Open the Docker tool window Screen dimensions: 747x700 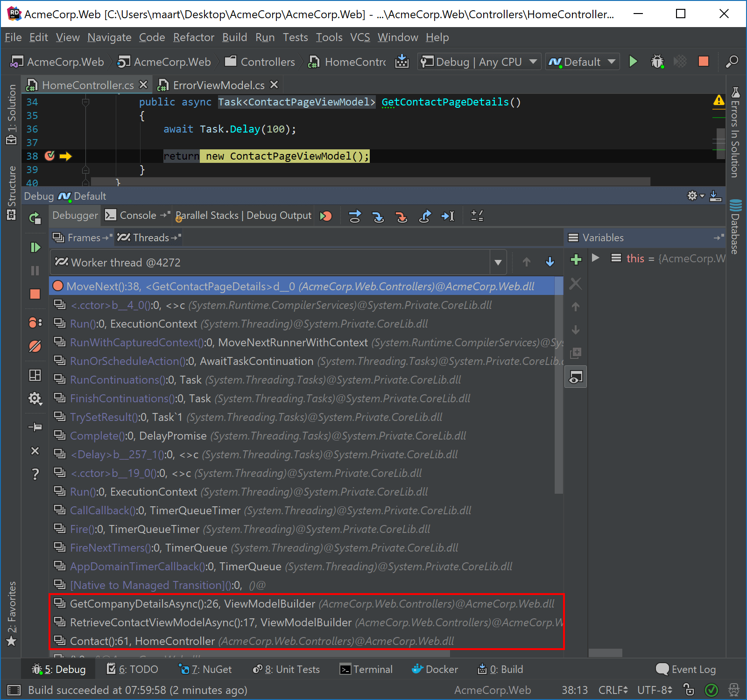point(435,669)
